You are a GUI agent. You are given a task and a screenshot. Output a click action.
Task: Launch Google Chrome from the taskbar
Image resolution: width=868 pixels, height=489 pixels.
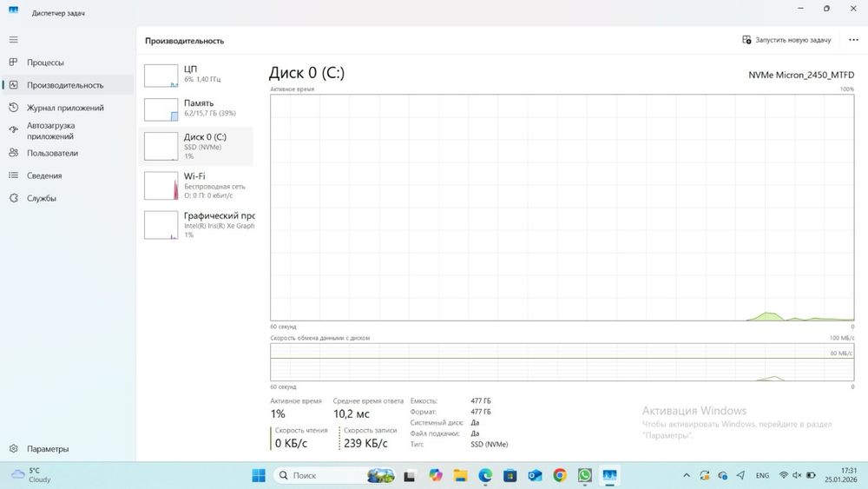[x=560, y=475]
